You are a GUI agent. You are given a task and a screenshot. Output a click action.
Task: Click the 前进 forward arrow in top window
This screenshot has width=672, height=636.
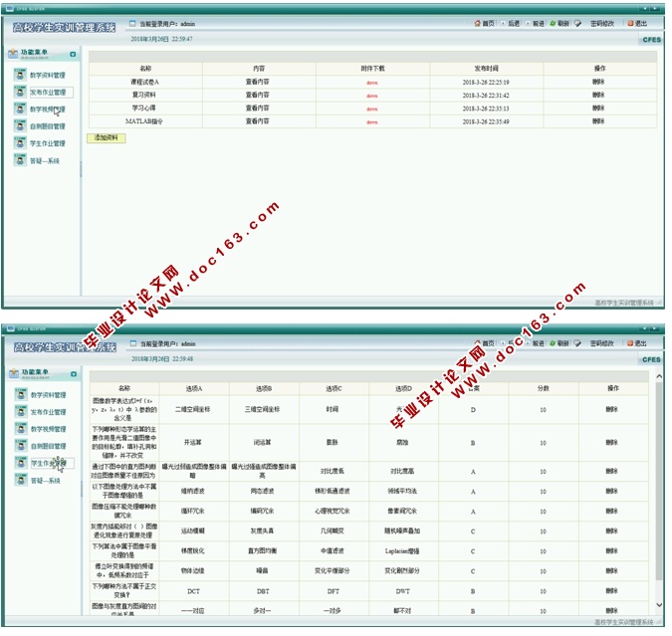click(528, 23)
